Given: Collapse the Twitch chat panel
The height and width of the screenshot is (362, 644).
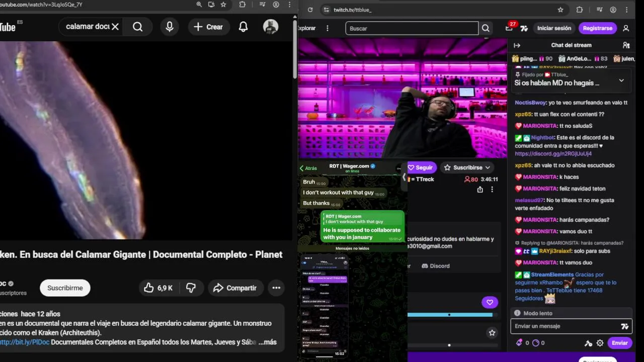Looking at the screenshot, I should click(x=517, y=45).
